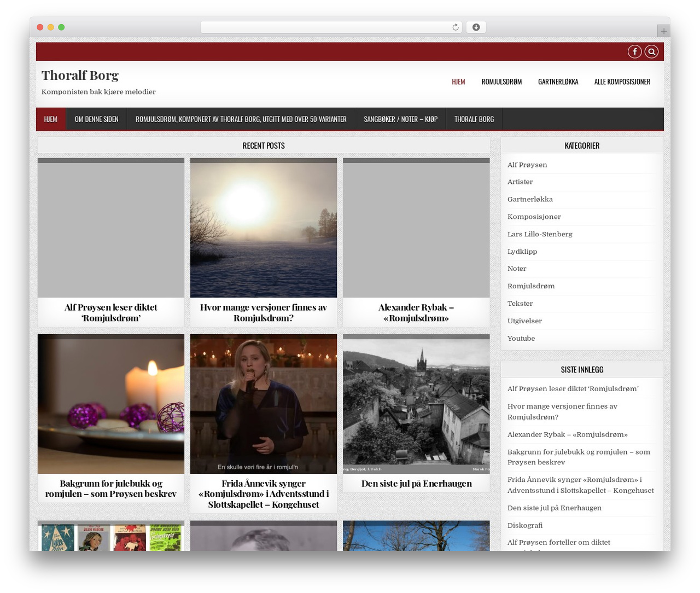Choose the Artister category

[x=520, y=182]
